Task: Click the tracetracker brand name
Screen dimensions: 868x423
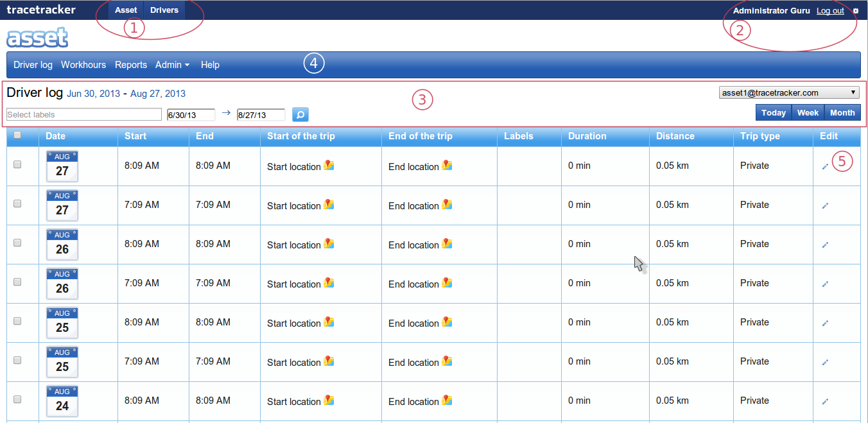Action: coord(41,10)
